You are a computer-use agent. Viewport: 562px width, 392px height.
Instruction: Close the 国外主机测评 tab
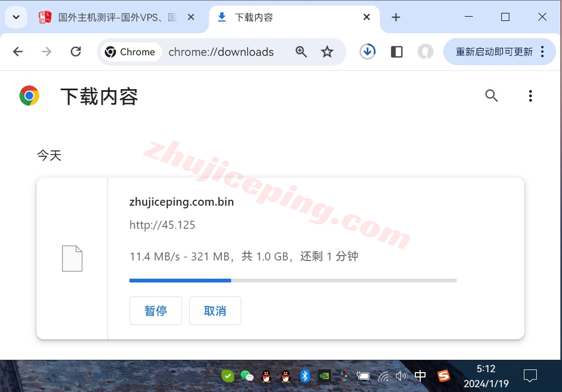point(191,17)
